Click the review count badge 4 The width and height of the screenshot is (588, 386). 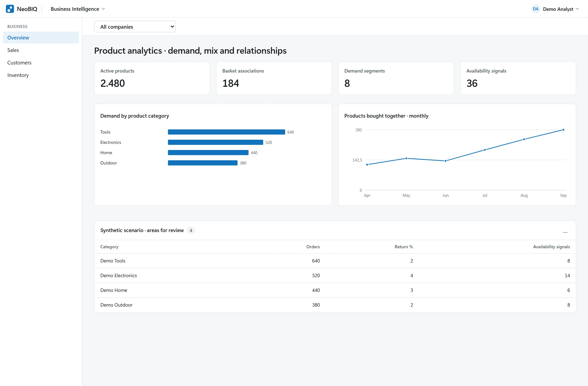(x=191, y=230)
